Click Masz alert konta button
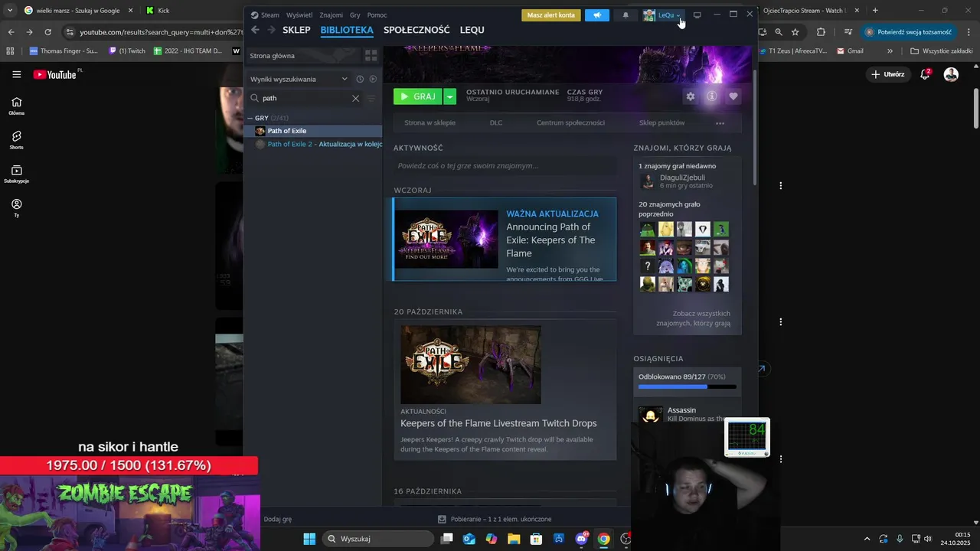The height and width of the screenshot is (551, 980). point(551,15)
